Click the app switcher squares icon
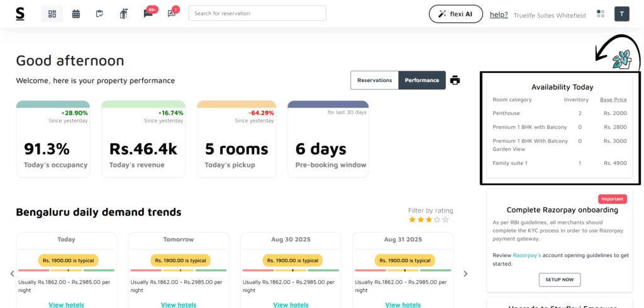Image resolution: width=644 pixels, height=308 pixels. [601, 14]
